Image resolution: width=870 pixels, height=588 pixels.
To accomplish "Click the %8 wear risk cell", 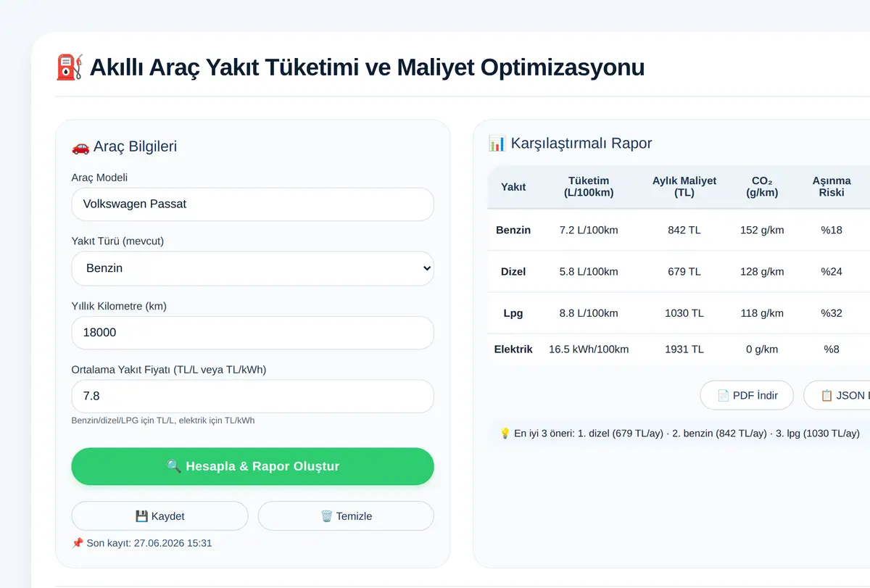I will point(832,349).
